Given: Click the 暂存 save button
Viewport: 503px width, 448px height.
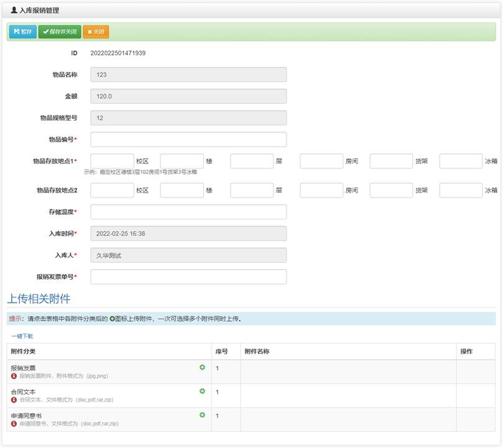Looking at the screenshot, I should 23,32.
